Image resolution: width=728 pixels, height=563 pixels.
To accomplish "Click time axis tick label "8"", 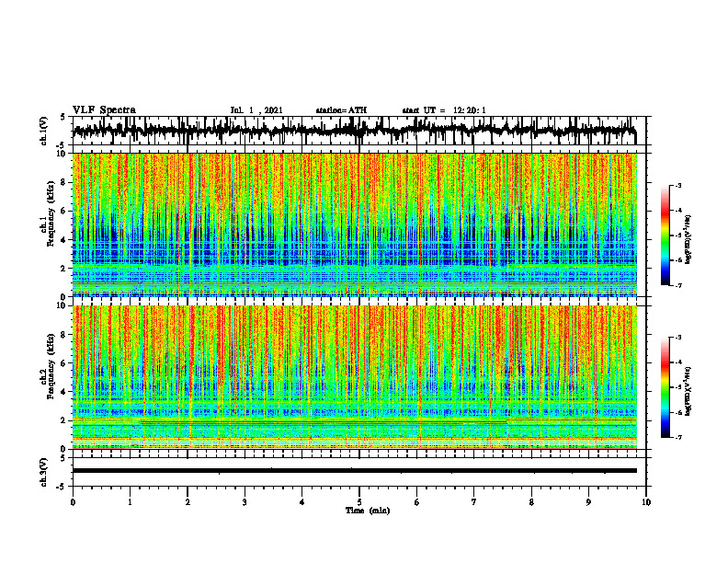I will 531,502.
